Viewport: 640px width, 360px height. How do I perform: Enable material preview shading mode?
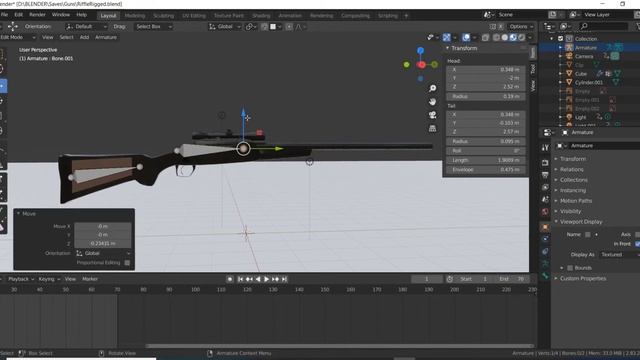(x=513, y=38)
